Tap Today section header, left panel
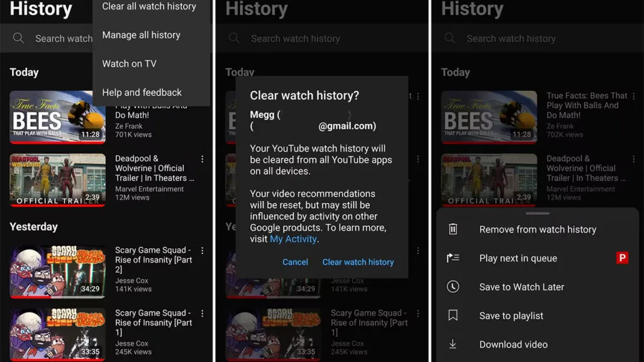 coord(25,72)
